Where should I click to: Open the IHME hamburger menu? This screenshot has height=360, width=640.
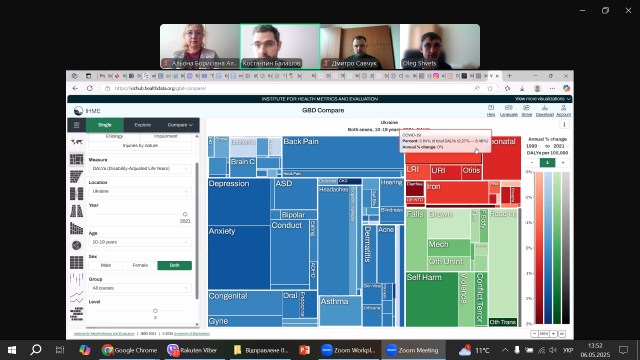(76, 125)
